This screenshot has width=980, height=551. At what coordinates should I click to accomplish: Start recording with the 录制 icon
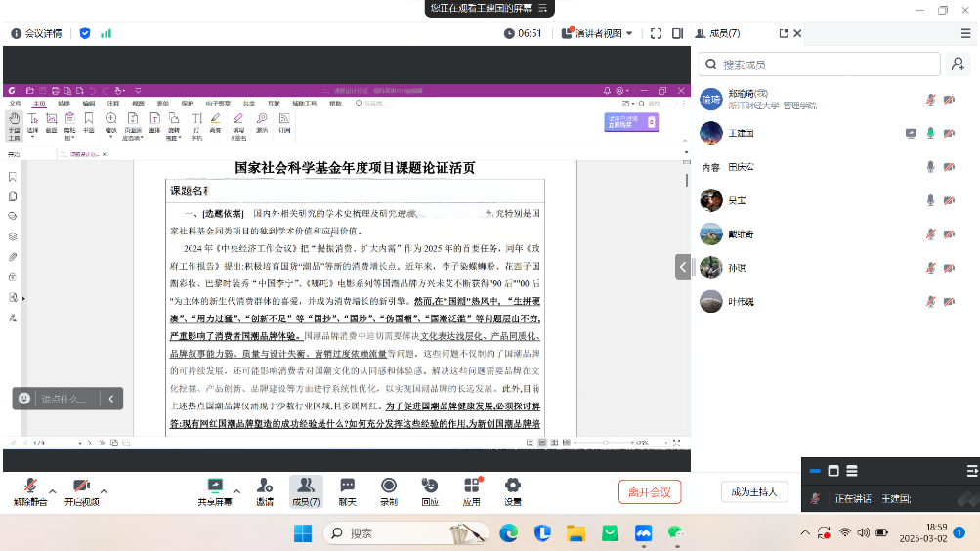click(x=389, y=490)
